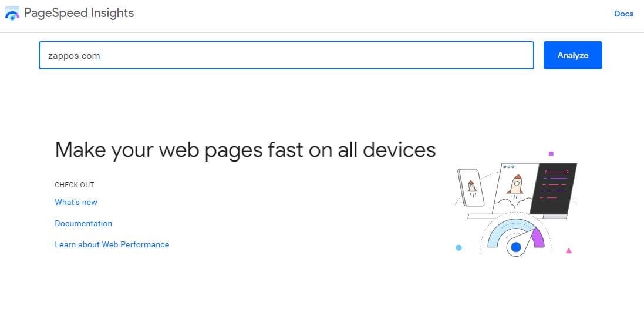Click the CHECK OUT label
The height and width of the screenshot is (336, 644).
[x=75, y=185]
